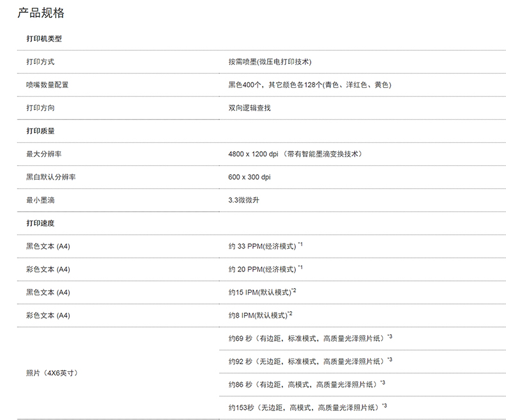506x420 pixels.
Task: Select the 打印速度 section header
Action: 40,223
